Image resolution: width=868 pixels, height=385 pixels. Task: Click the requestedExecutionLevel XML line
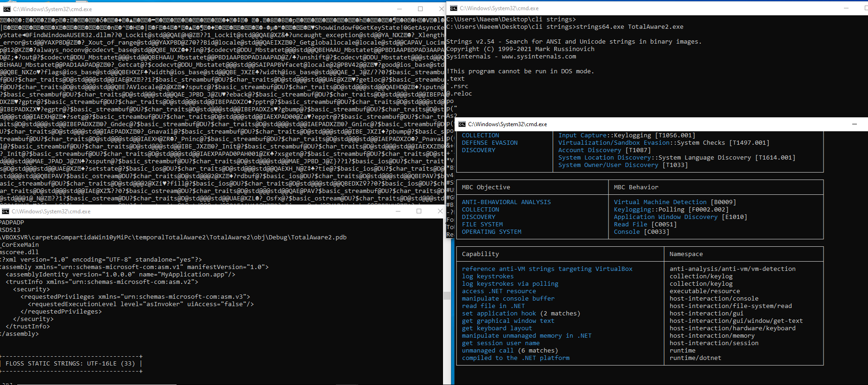141,304
